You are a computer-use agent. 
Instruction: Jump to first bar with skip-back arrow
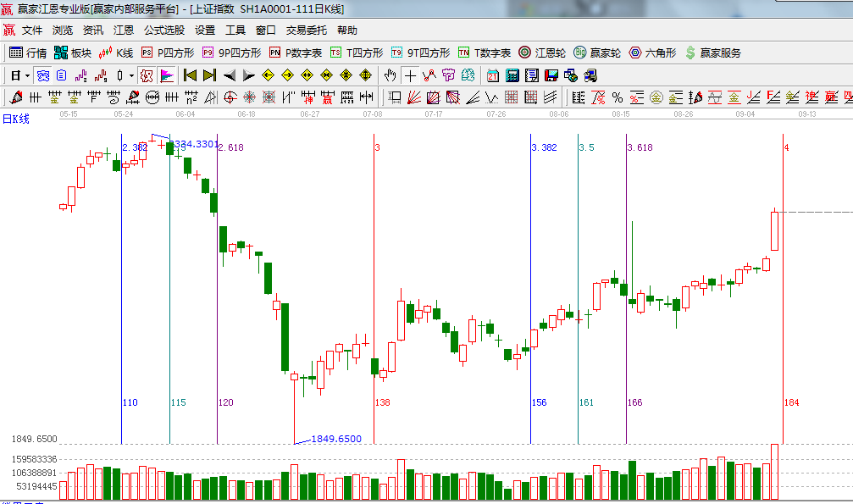click(190, 75)
